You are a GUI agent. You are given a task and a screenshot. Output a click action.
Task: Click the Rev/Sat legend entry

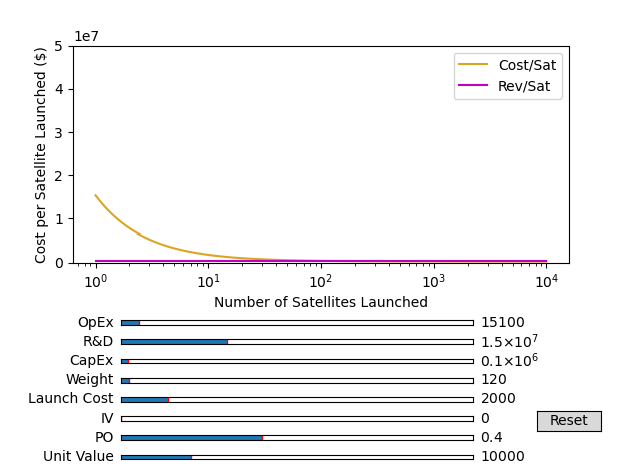pos(524,86)
